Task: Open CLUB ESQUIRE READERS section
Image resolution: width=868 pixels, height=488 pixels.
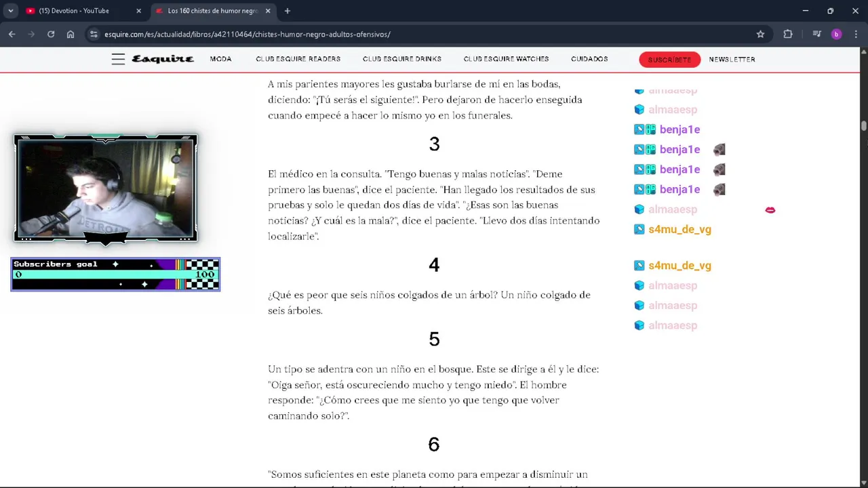Action: 298,59
